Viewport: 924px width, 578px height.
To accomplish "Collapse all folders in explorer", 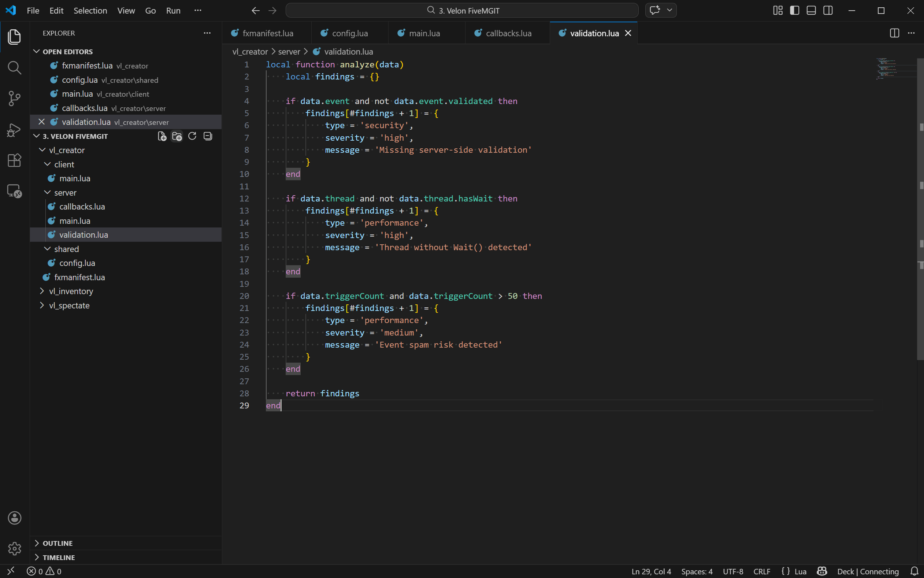I will (x=208, y=136).
